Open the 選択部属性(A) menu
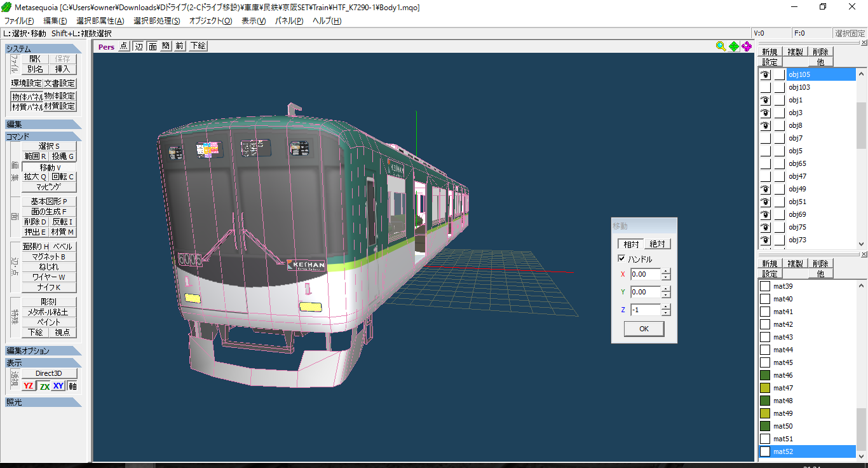 100,21
